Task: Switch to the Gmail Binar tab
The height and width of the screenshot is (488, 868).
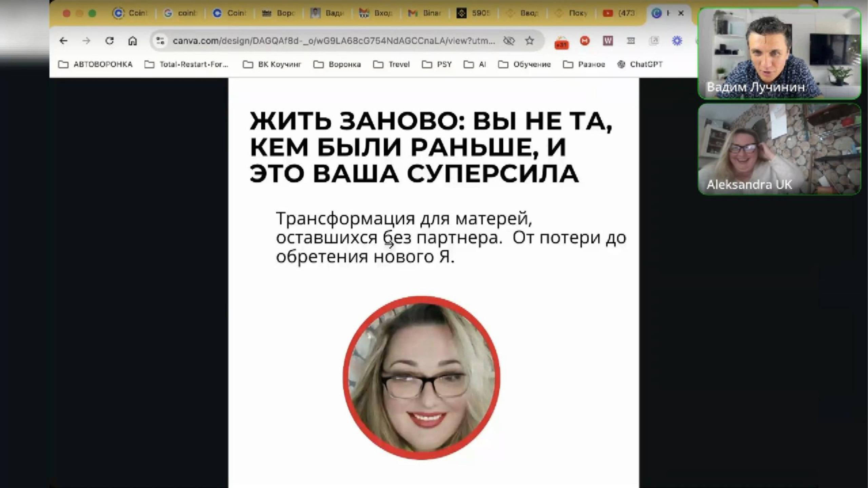Action: point(425,13)
